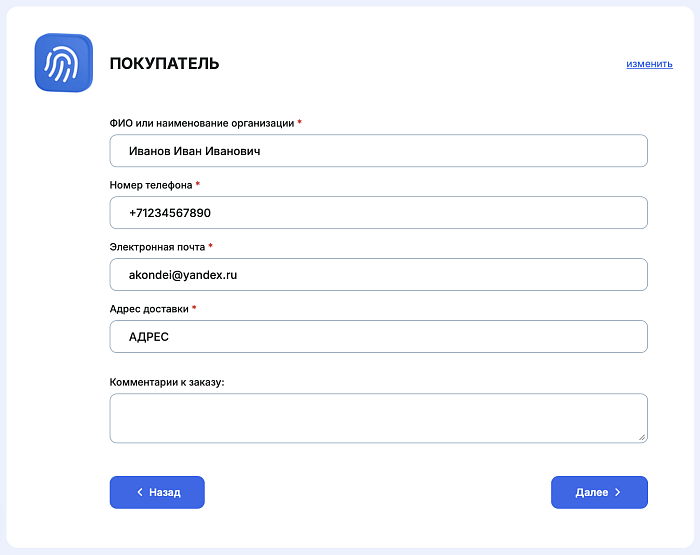The width and height of the screenshot is (700, 555).
Task: Click the right chevron in the Далее button
Action: [618, 493]
